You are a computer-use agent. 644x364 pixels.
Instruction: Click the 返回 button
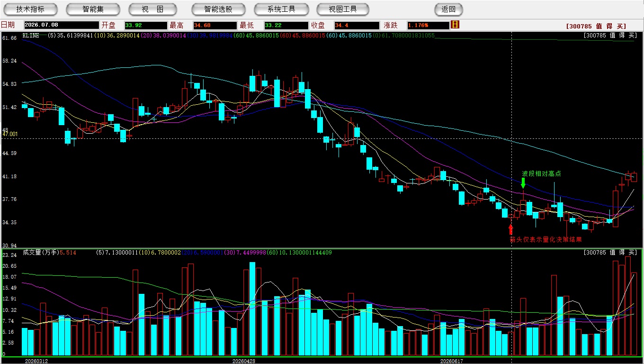448,9
